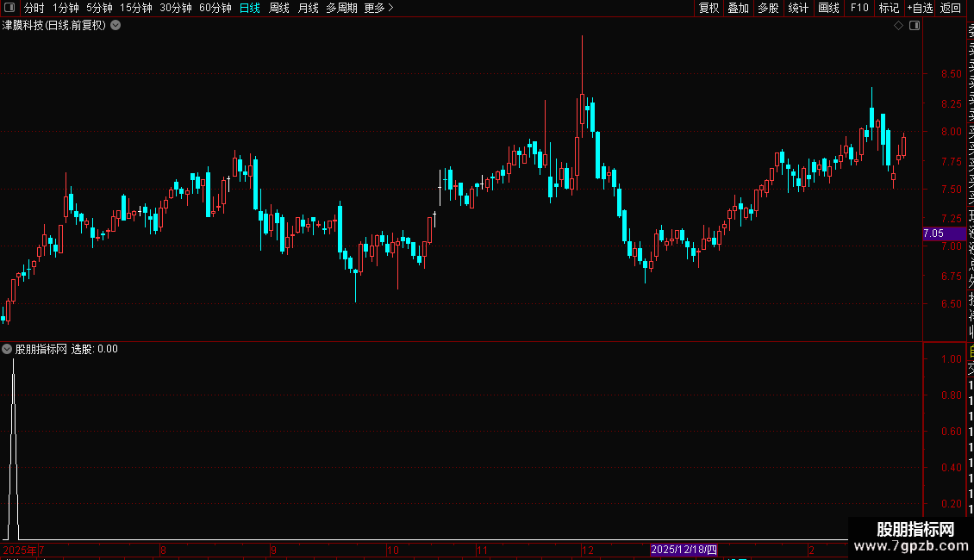The image size is (974, 560).
Task: Open the 复权 adjustment menu
Action: point(709,8)
